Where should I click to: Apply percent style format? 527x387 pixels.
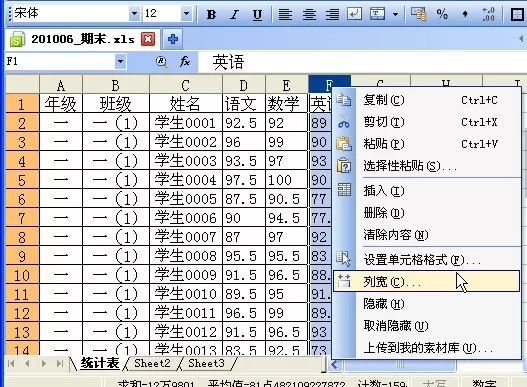[x=442, y=14]
